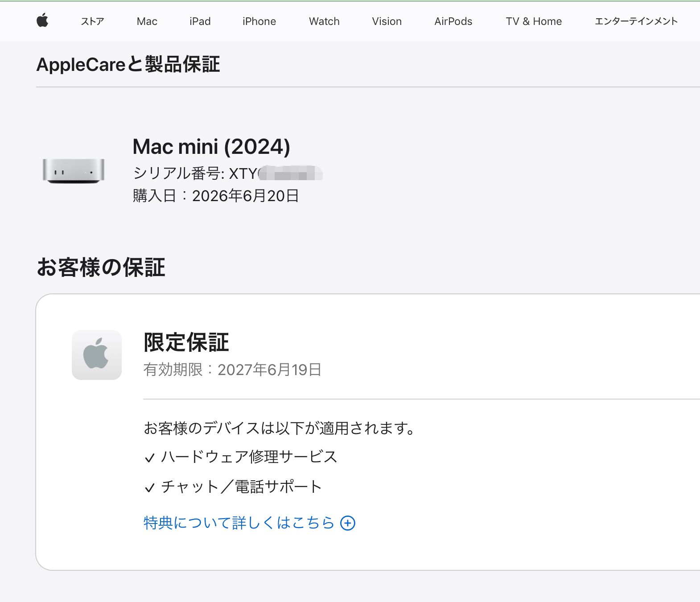Image resolution: width=700 pixels, height=602 pixels.
Task: Select the Mac mini (2024) title
Action: (x=211, y=147)
